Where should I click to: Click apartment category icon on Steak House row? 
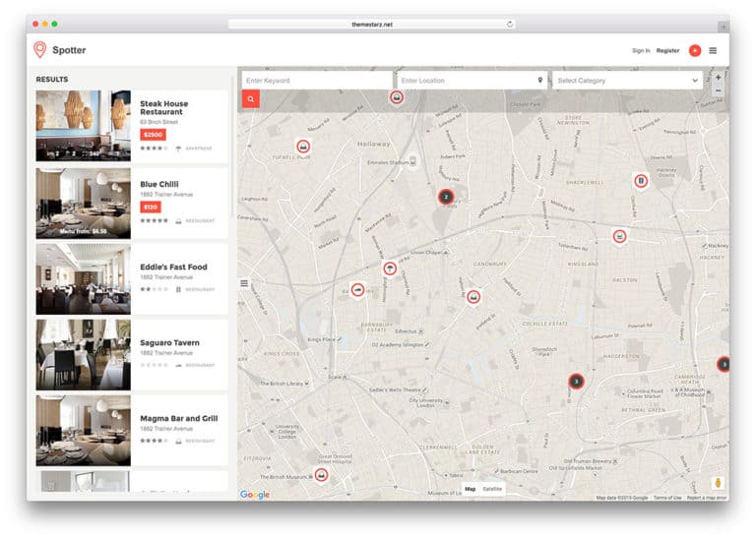tap(178, 149)
